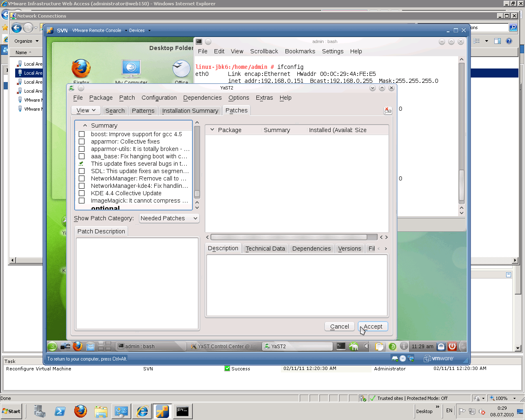Open the Internet Explorer taskbar icon

[142, 411]
